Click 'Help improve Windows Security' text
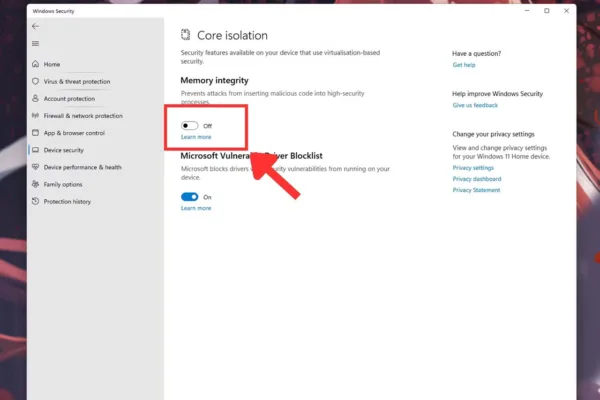This screenshot has height=400, width=600. [x=497, y=94]
